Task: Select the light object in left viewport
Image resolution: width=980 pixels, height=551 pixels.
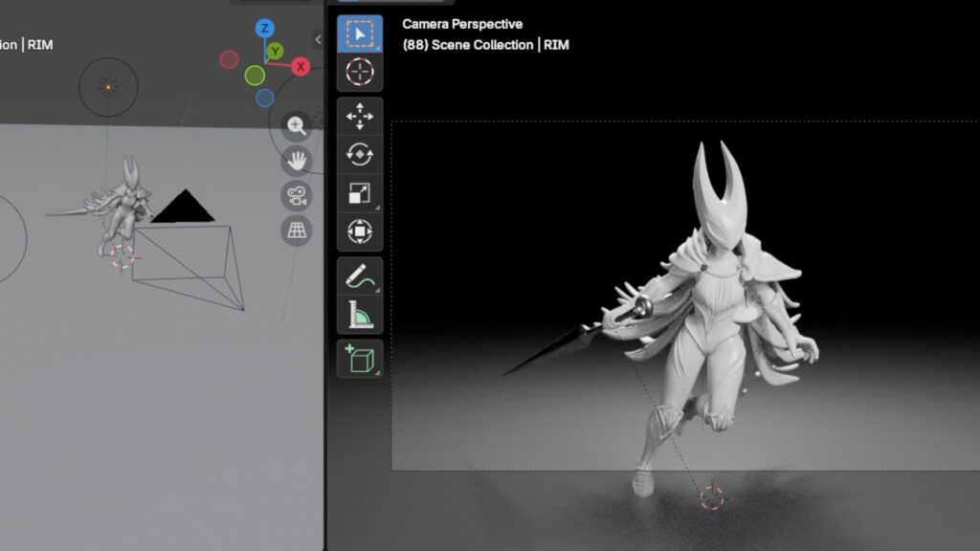Action: click(x=108, y=88)
